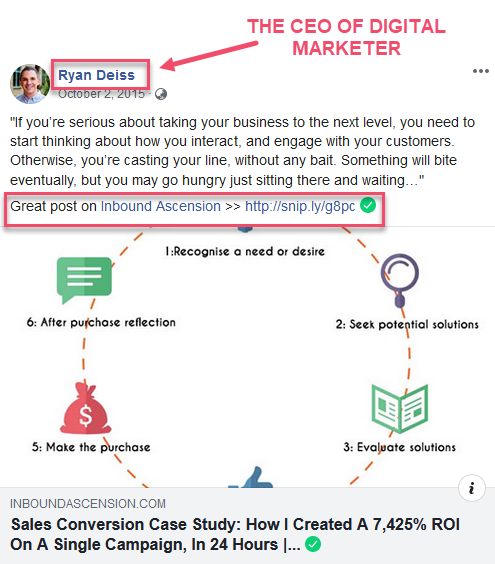Click the 'Recognise a need or desire' label

245,251
